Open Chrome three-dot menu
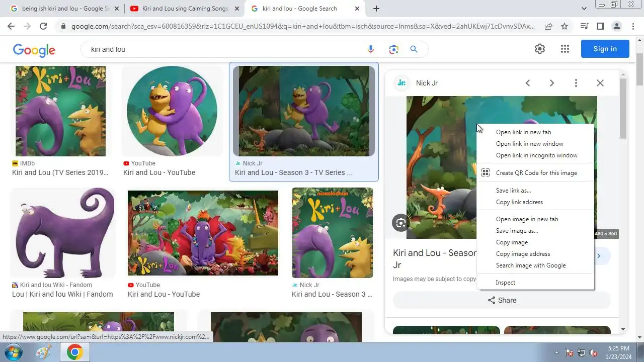Image resolution: width=644 pixels, height=362 pixels. coord(632,26)
